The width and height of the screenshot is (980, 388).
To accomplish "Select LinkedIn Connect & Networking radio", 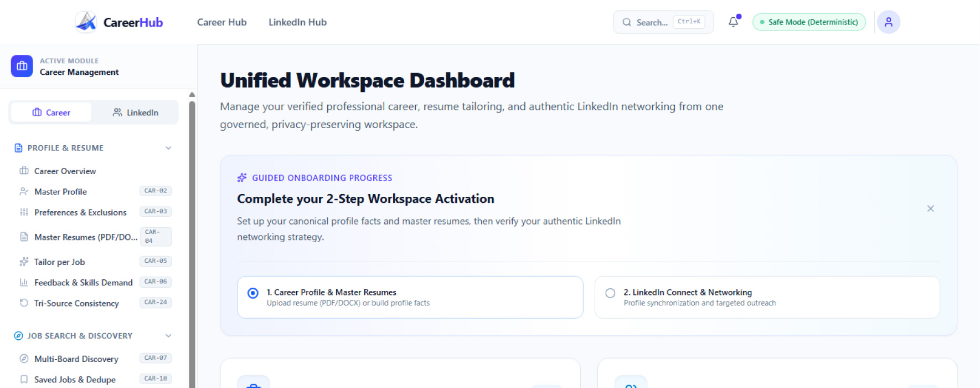I will click(610, 293).
